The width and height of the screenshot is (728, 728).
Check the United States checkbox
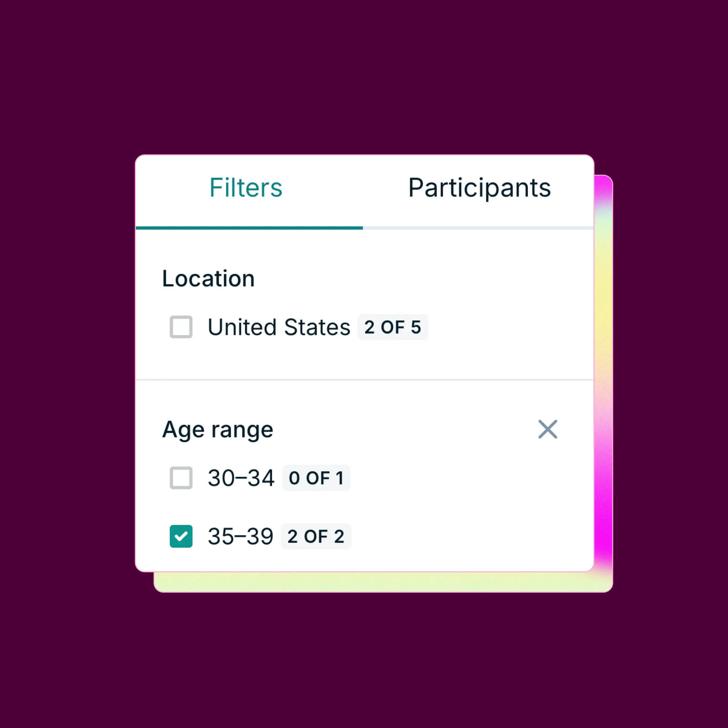pyautogui.click(x=181, y=327)
